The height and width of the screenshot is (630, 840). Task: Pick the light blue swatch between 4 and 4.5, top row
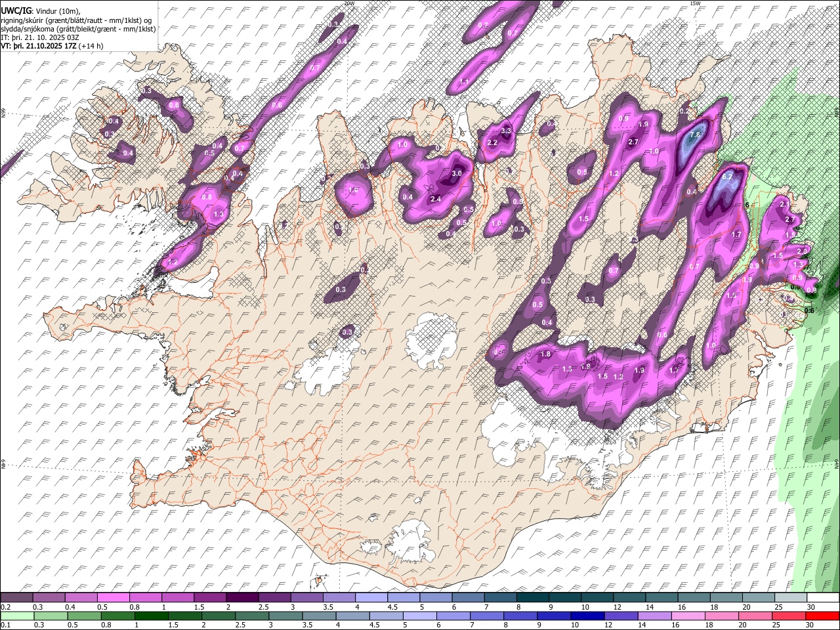click(371, 598)
